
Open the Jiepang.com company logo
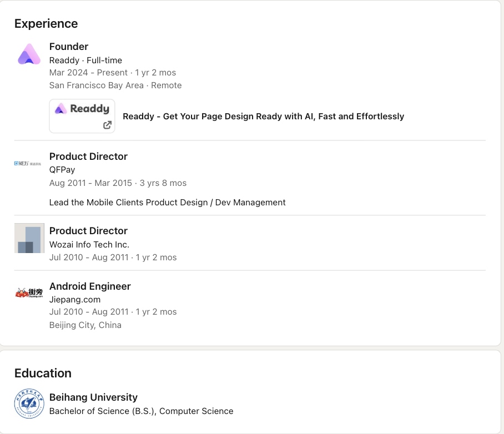(x=29, y=292)
